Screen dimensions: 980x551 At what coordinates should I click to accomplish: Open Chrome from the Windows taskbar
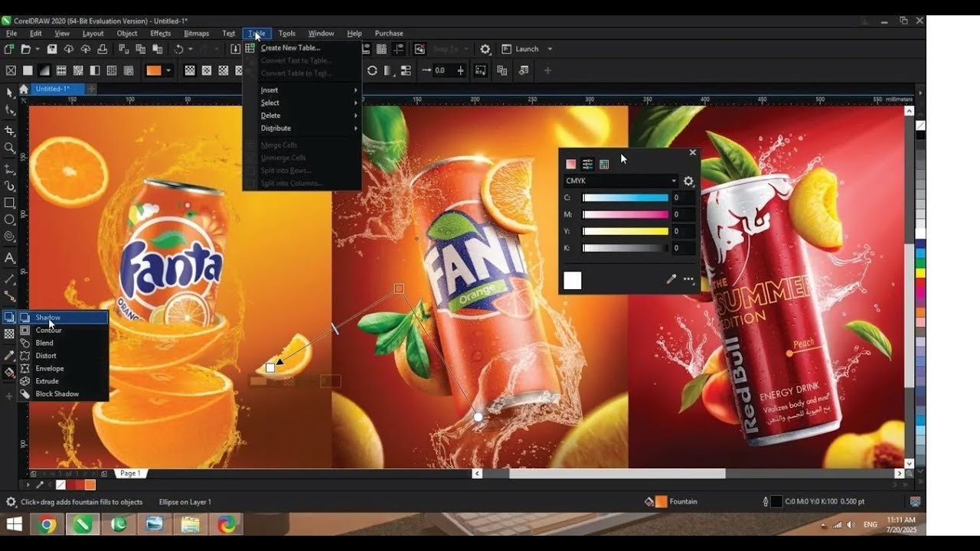click(47, 524)
